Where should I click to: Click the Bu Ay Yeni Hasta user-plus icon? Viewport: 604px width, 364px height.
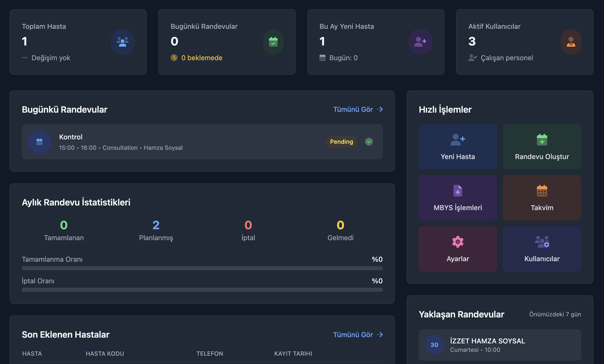click(x=420, y=42)
